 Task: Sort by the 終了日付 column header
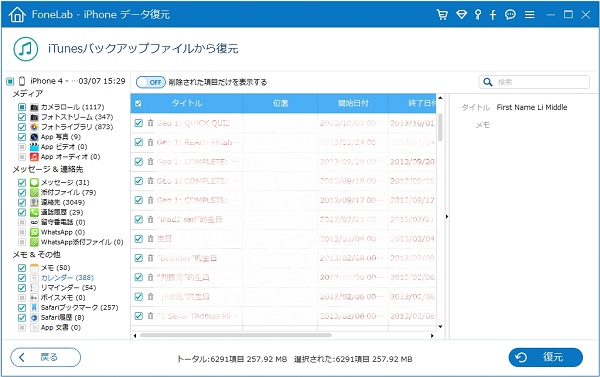coord(412,103)
